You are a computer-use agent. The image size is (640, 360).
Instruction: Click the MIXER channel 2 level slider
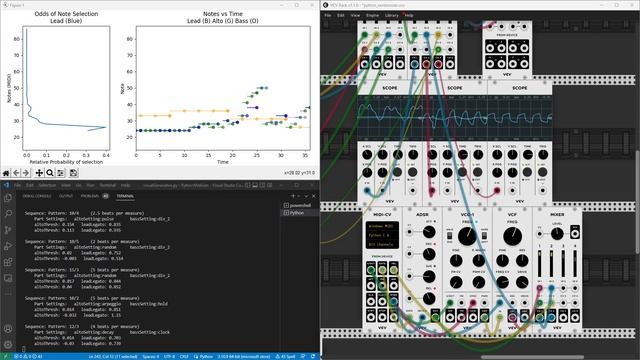[x=551, y=264]
